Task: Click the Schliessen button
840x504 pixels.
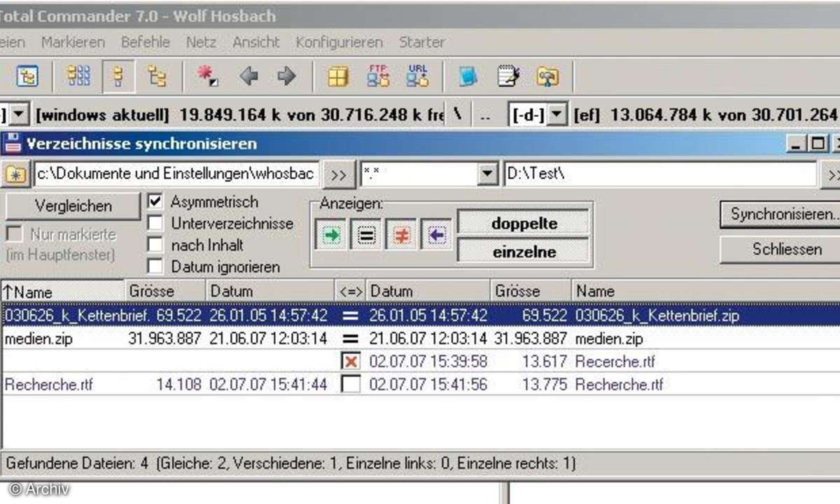Action: coord(780,249)
